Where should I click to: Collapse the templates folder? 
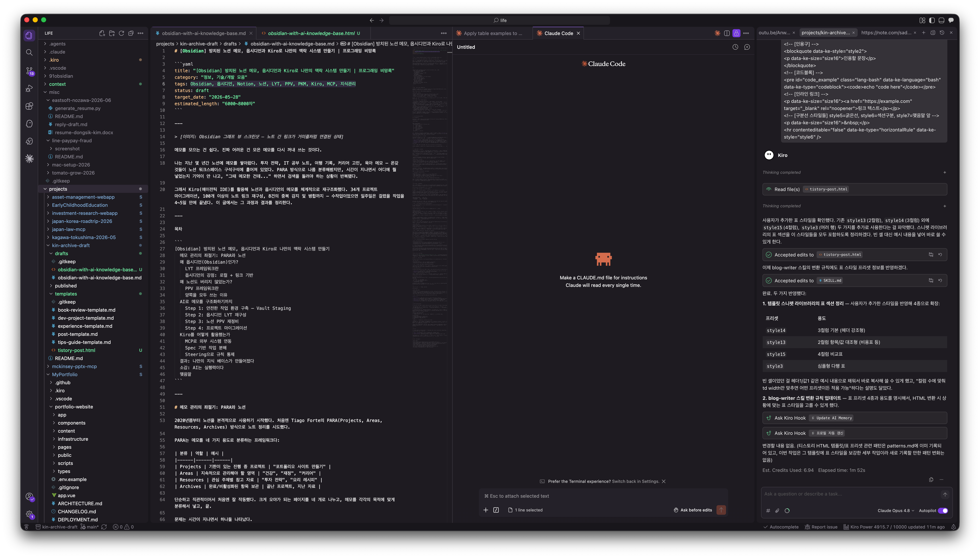[94, 294]
